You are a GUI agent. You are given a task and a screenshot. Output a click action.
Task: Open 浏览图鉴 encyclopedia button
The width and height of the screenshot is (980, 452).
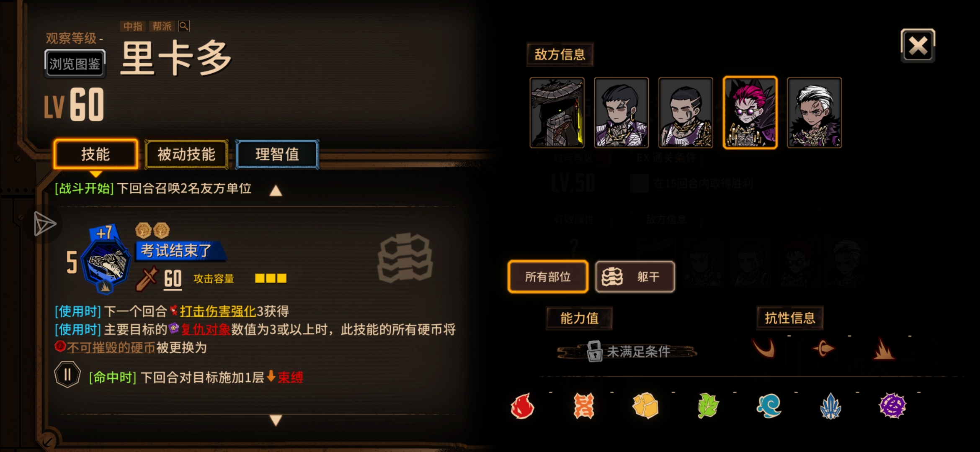coord(75,64)
